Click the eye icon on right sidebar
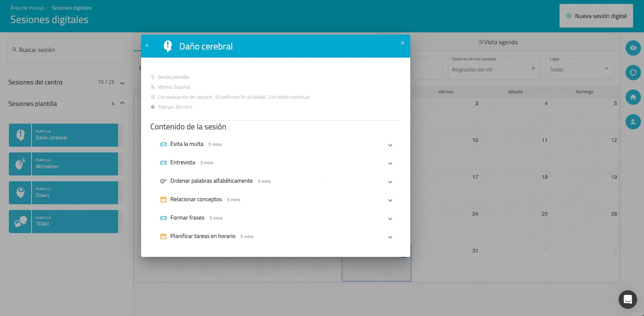Image resolution: width=644 pixels, height=316 pixels. 633,48
